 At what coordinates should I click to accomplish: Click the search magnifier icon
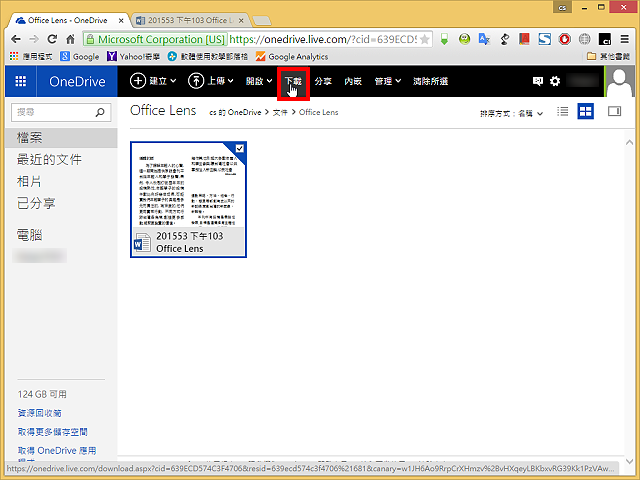pos(100,112)
